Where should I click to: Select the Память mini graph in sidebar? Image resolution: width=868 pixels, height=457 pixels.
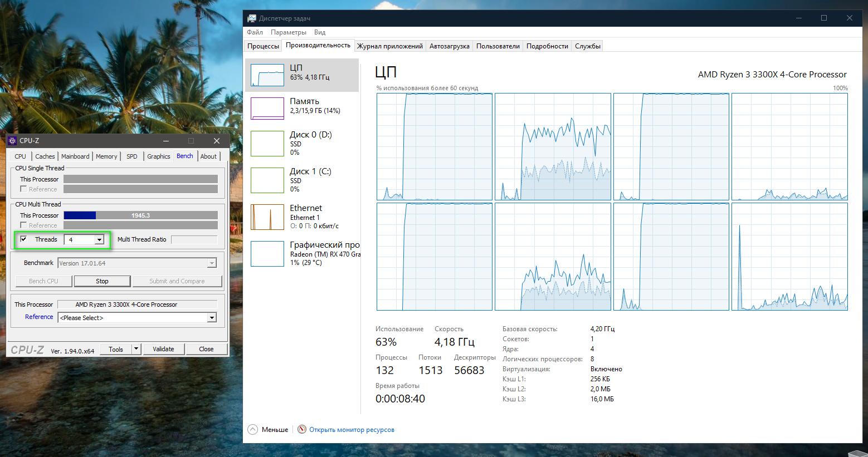coord(267,109)
